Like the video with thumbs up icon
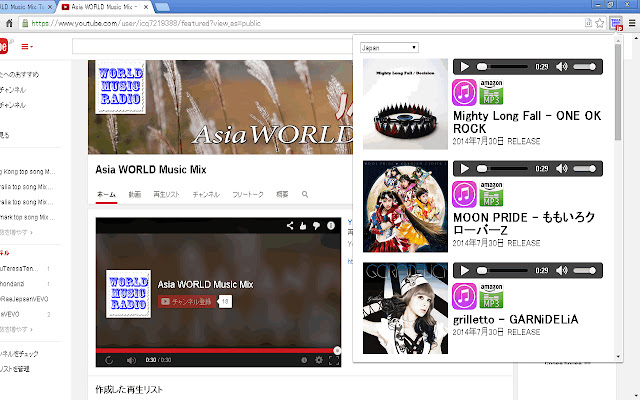Image resolution: width=640 pixels, height=400 pixels. 303,225
